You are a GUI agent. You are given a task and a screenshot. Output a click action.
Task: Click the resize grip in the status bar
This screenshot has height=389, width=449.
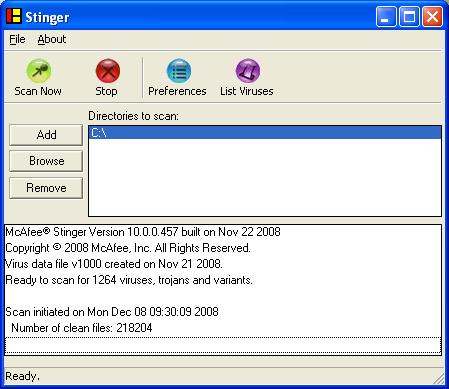pos(439,378)
